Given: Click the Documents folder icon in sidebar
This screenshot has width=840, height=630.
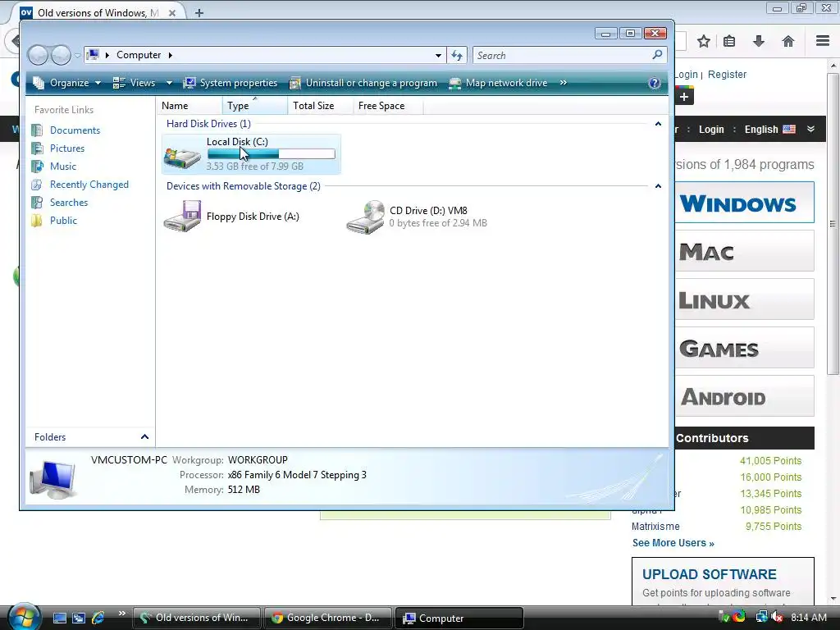Looking at the screenshot, I should coord(37,130).
